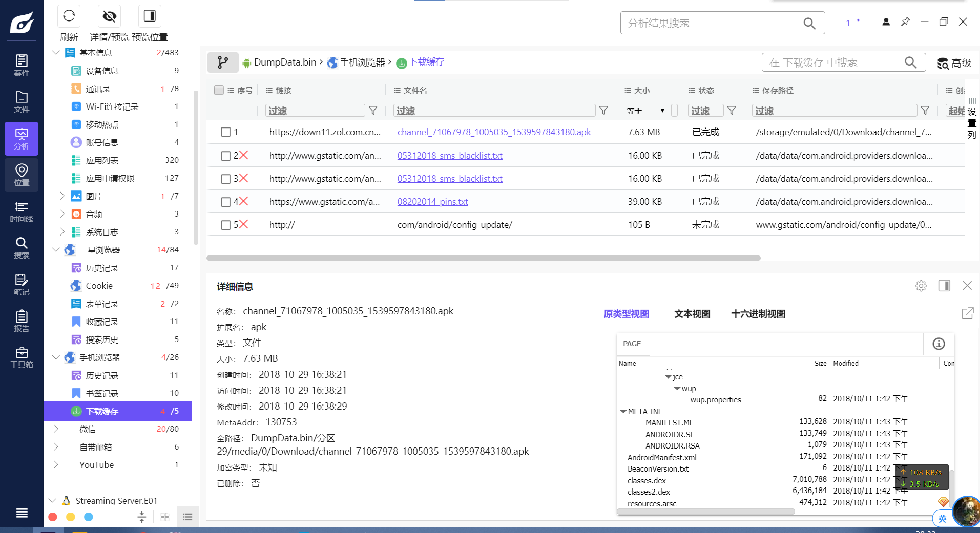Click the grid view icon at bottom

[165, 517]
